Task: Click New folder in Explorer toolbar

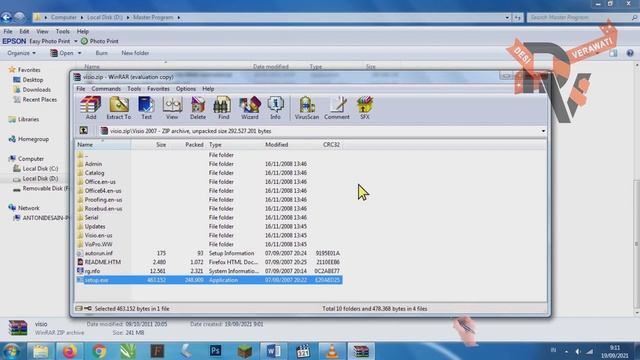Action: [x=135, y=53]
